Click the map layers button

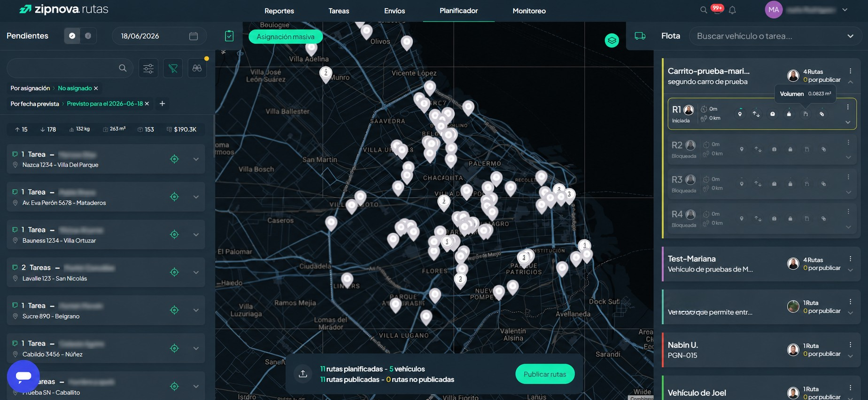[x=612, y=40]
